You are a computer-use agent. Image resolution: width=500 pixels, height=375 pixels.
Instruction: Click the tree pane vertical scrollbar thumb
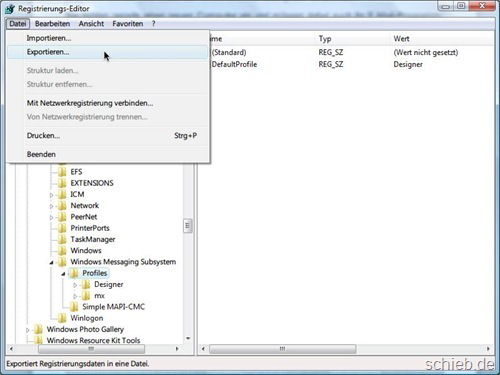click(188, 226)
